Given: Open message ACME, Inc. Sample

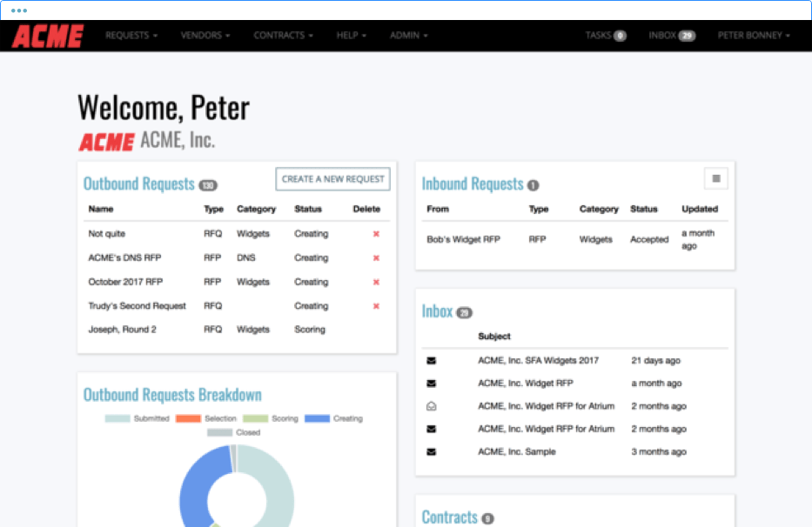Looking at the screenshot, I should (x=516, y=451).
